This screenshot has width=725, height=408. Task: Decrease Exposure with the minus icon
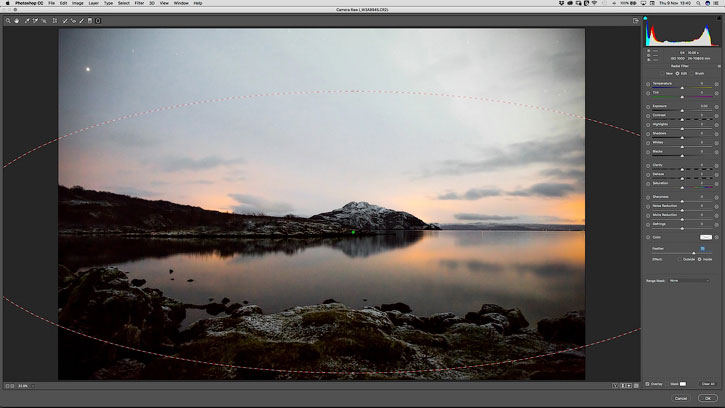click(648, 107)
